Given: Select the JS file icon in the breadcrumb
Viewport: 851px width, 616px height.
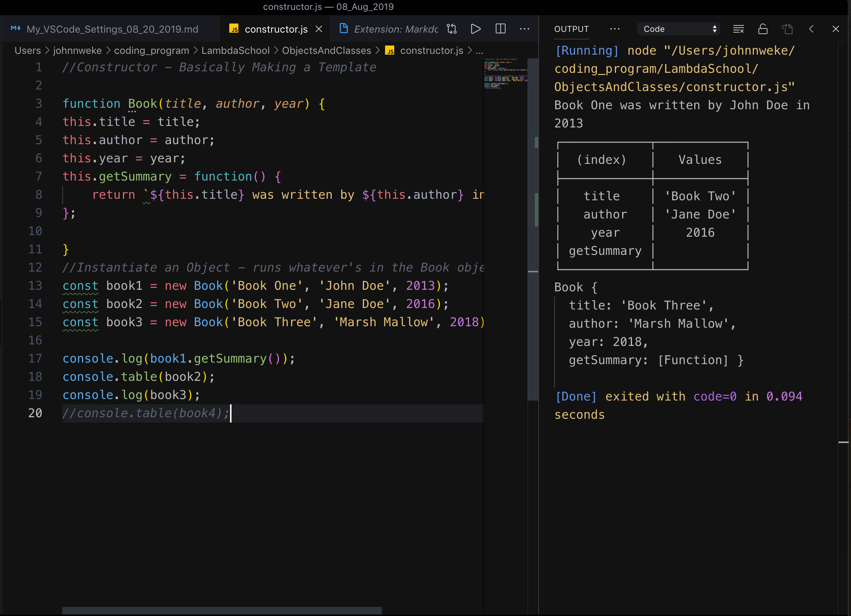Looking at the screenshot, I should click(390, 50).
